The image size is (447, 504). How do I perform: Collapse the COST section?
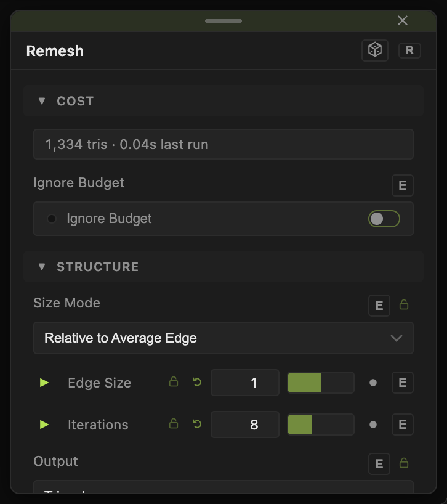42,101
